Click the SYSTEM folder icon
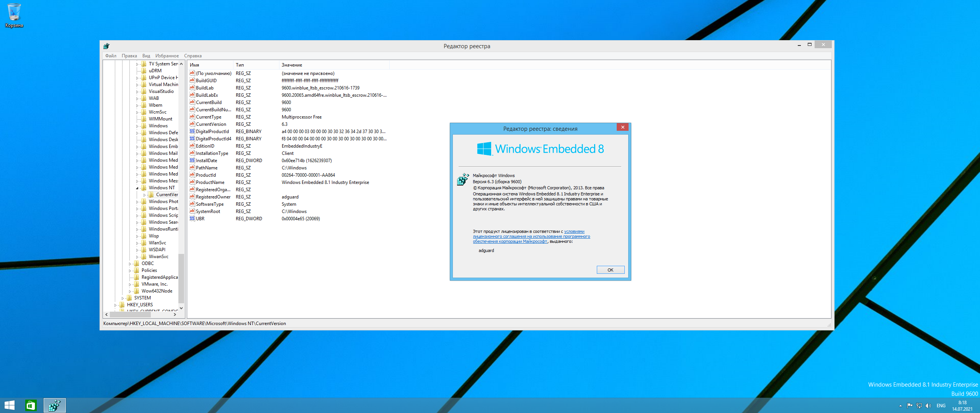The width and height of the screenshot is (980, 413). pos(129,298)
